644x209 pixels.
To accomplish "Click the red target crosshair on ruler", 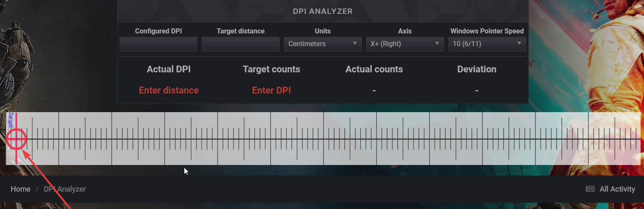I will [x=17, y=139].
